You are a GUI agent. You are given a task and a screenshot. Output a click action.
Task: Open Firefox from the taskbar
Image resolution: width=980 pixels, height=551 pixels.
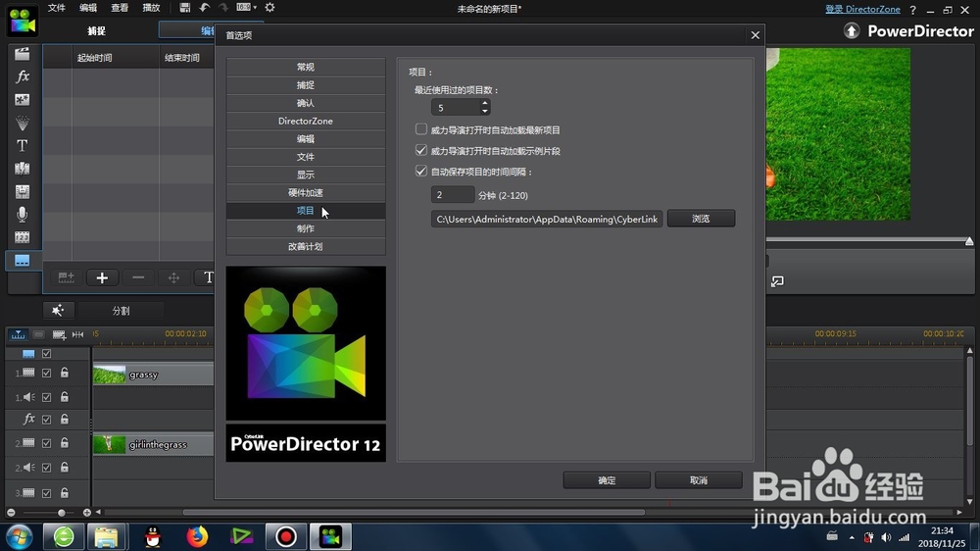click(x=197, y=536)
